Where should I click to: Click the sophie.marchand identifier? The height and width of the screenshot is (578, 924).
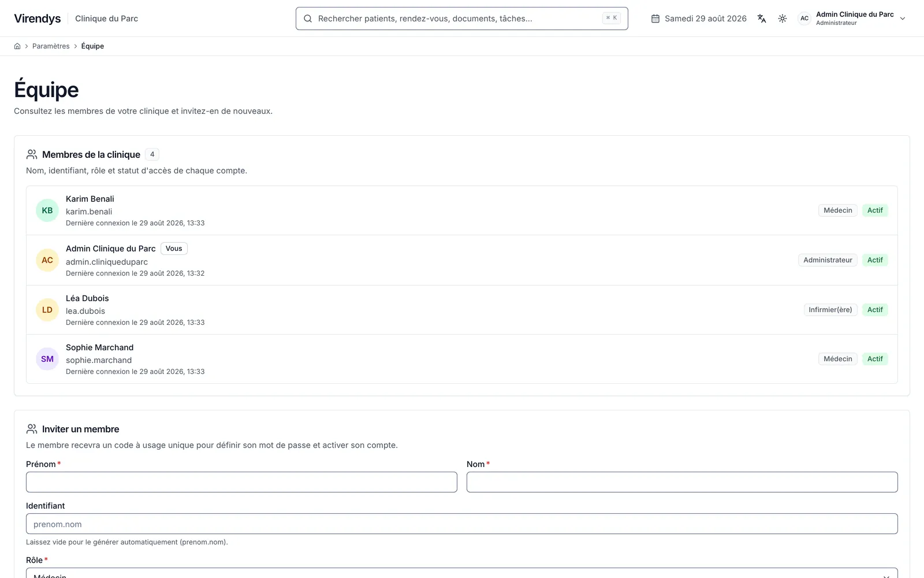[99, 360]
